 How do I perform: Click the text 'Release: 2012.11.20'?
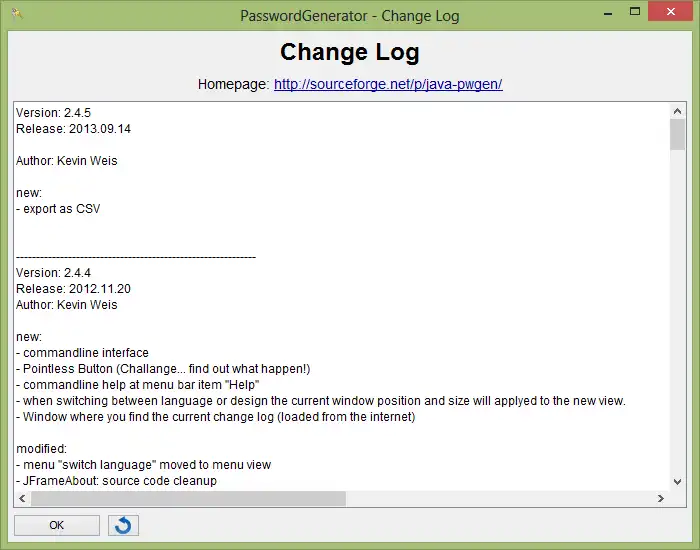click(74, 289)
